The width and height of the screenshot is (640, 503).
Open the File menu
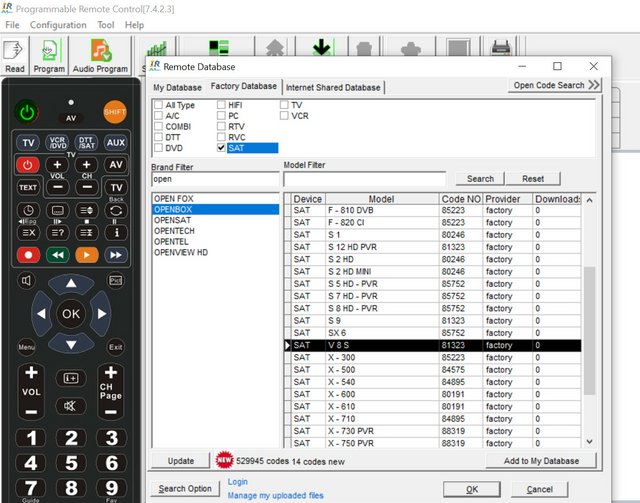(x=12, y=25)
